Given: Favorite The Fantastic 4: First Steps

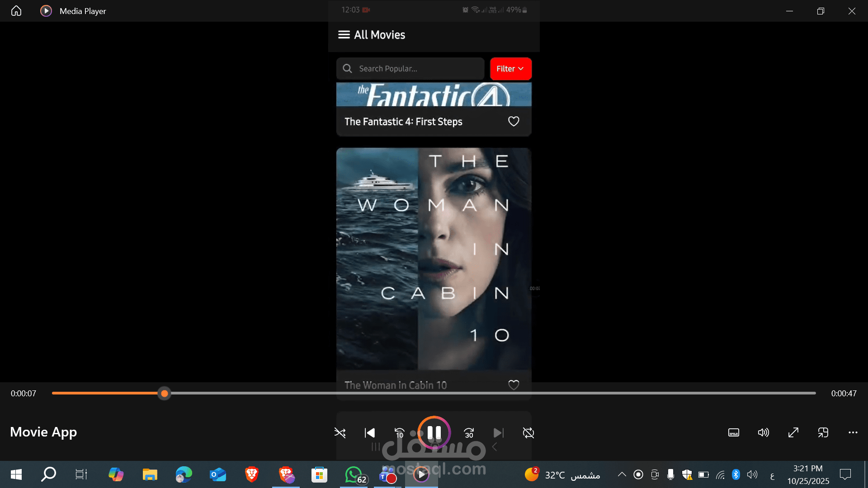Looking at the screenshot, I should click(x=514, y=122).
